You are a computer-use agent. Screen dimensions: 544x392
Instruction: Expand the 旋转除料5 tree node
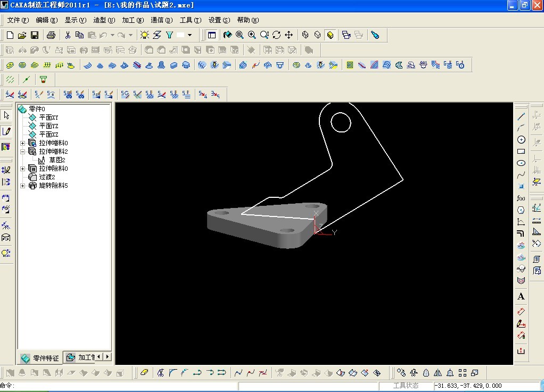tap(22, 186)
